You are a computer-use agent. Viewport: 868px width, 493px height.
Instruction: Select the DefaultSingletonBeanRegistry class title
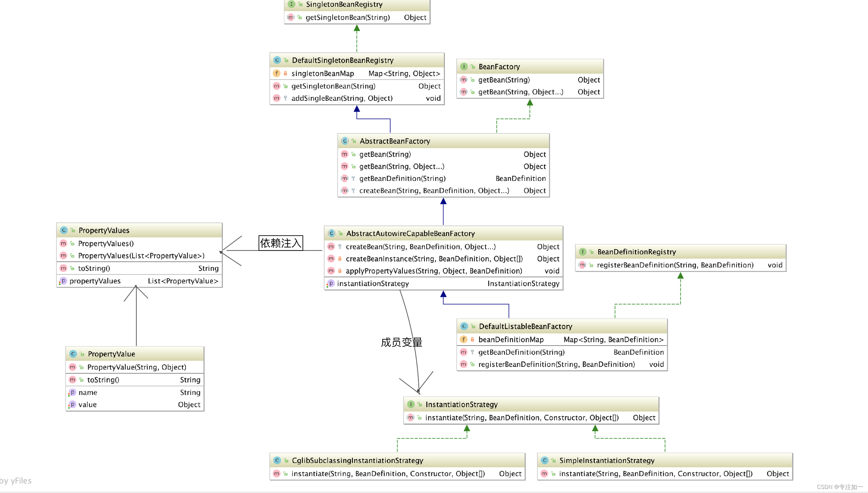pos(342,60)
